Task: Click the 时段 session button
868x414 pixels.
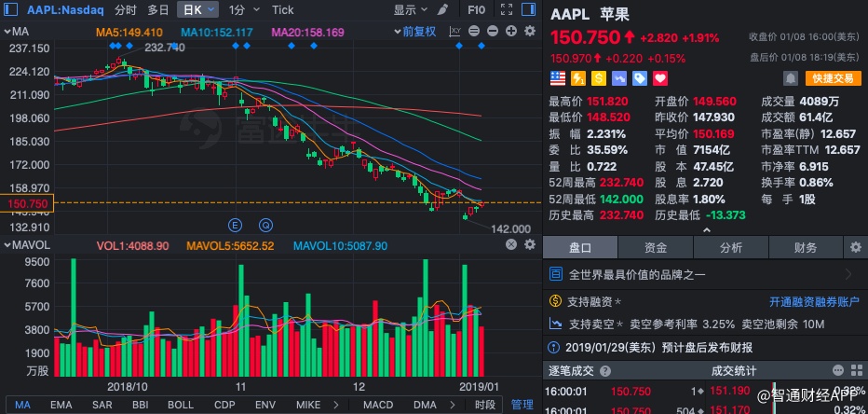Action: 484,405
